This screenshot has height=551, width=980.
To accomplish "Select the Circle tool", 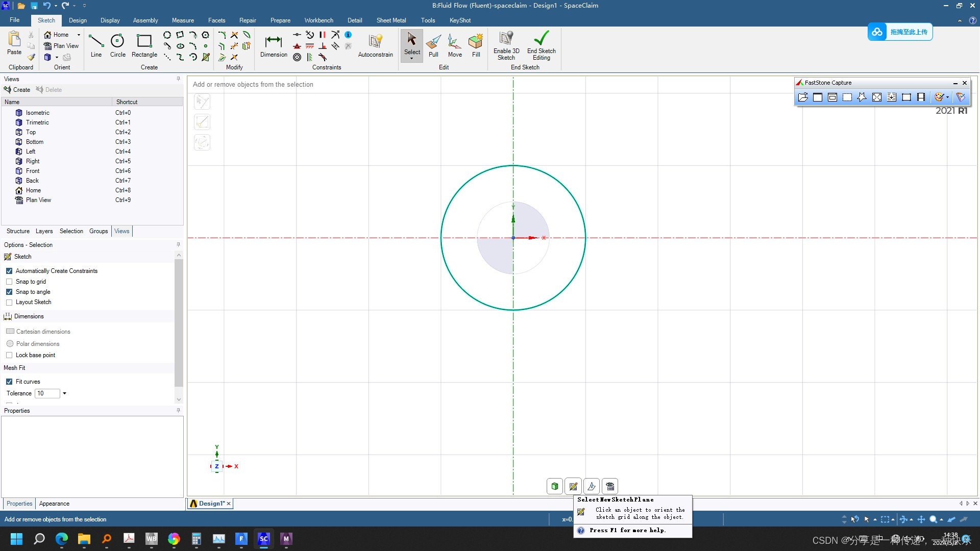I will point(117,45).
